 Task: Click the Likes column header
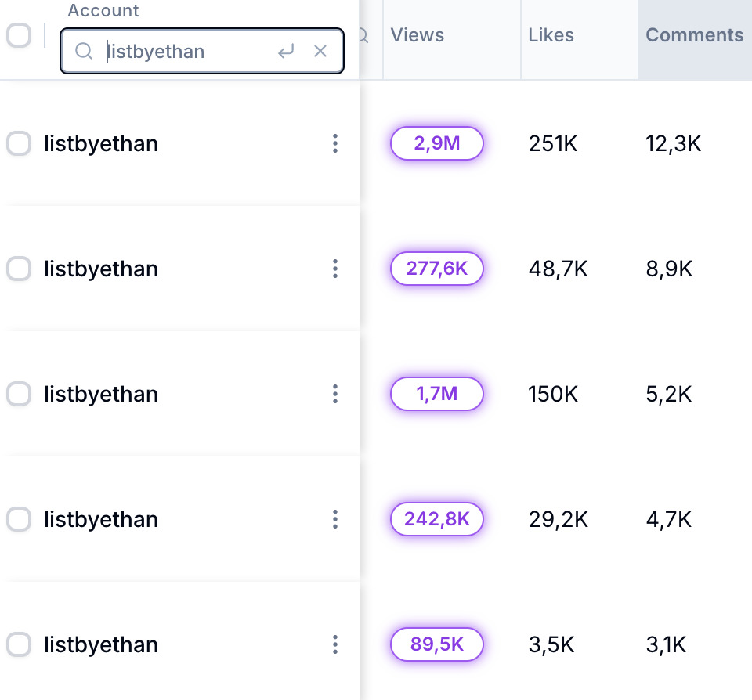coord(551,35)
